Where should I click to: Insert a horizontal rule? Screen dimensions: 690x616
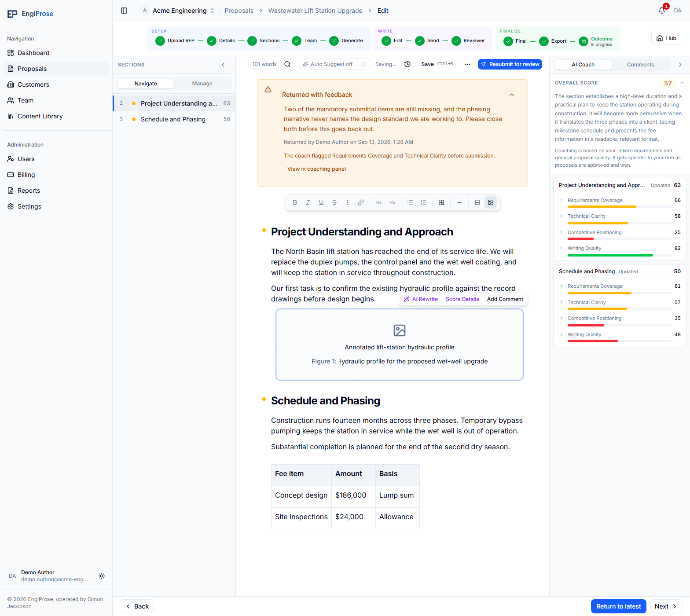click(459, 202)
